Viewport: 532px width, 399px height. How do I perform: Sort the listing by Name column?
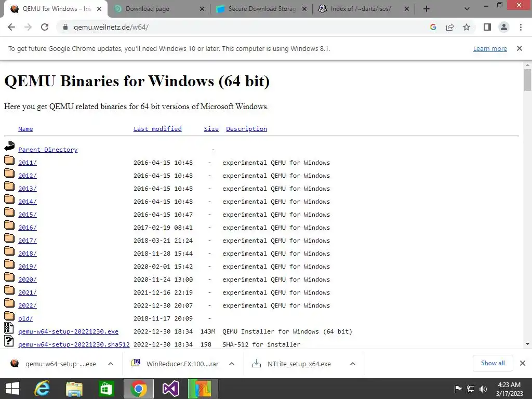click(25, 129)
